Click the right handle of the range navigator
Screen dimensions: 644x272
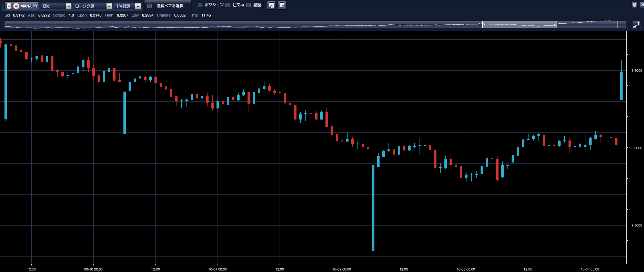pyautogui.click(x=555, y=24)
